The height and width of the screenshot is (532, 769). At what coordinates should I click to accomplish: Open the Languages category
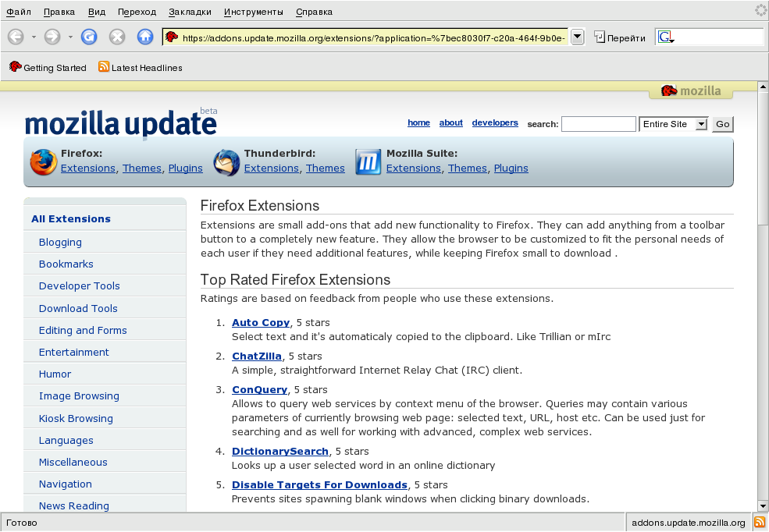tap(66, 441)
